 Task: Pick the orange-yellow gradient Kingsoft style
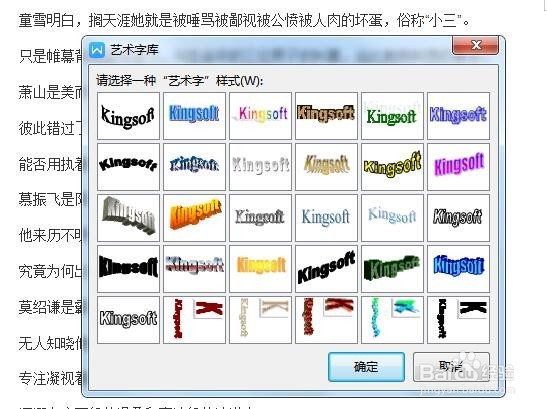260,268
